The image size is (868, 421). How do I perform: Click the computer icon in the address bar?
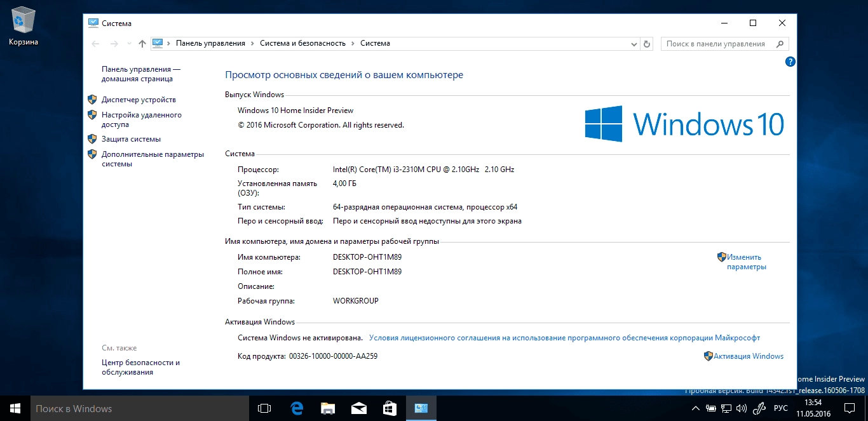coord(158,43)
